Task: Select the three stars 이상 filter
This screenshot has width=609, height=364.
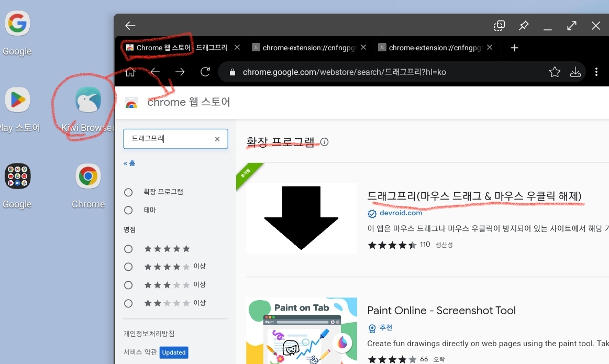Action: click(x=128, y=285)
